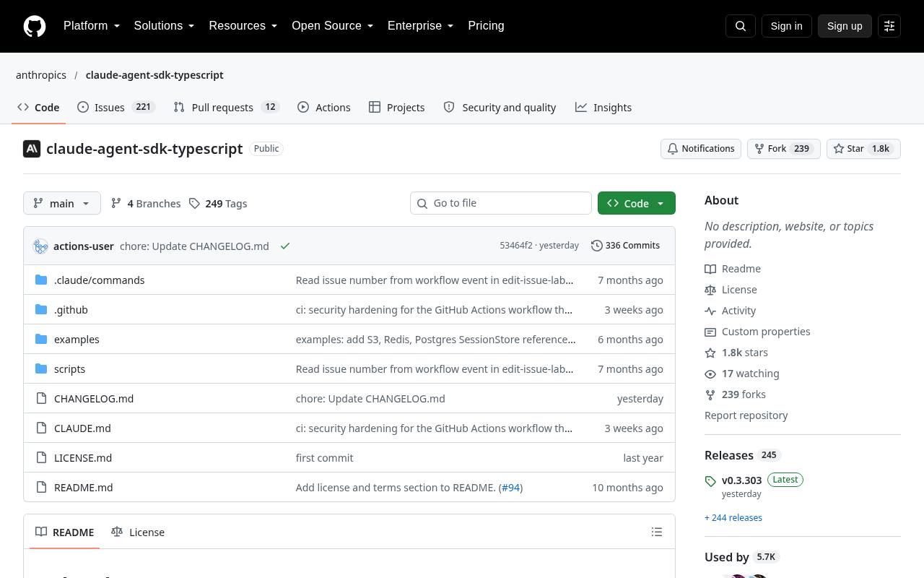This screenshot has width=924, height=578.
Task: Open the search magnifier button
Action: tap(741, 26)
